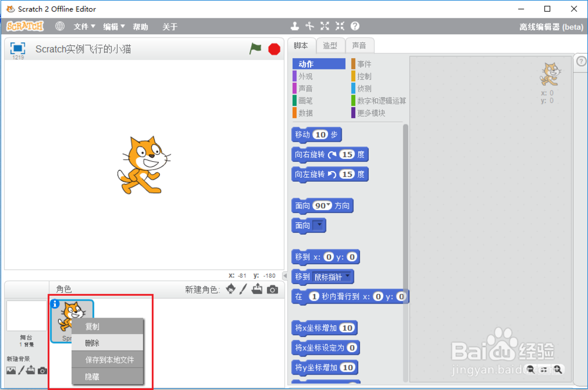The height and width of the screenshot is (390, 588).
Task: Open the 文件 menu
Action: tap(84, 26)
